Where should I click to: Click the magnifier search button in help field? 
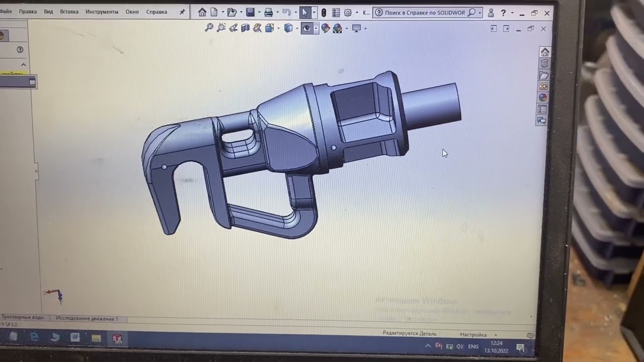pyautogui.click(x=471, y=13)
